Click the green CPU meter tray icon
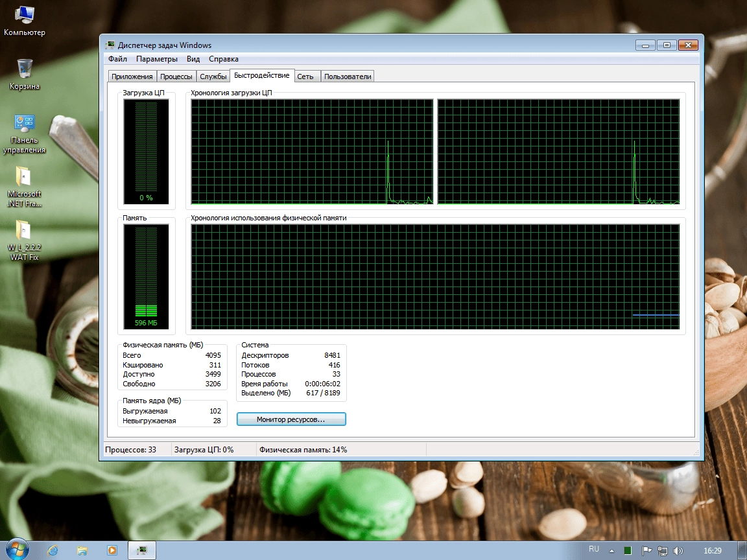Viewport: 747px width, 560px height. coord(628,550)
